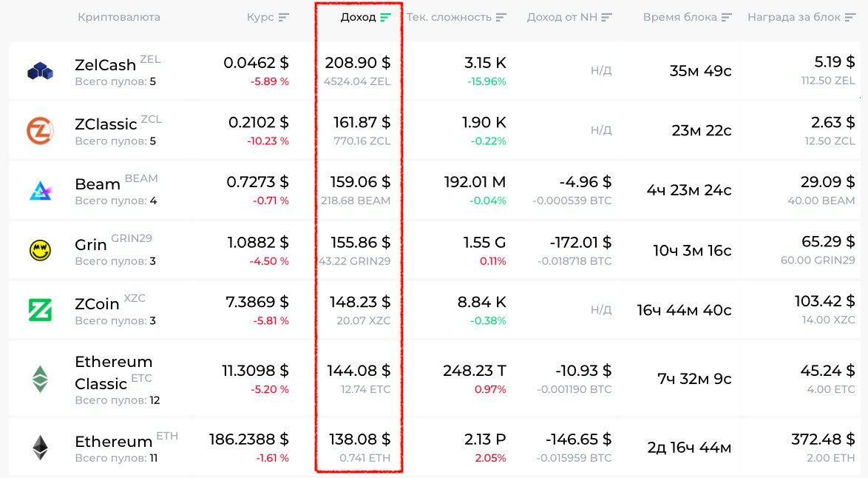Image resolution: width=868 pixels, height=478 pixels.
Task: Click the Grin yellow smiley logo
Action: click(x=40, y=250)
